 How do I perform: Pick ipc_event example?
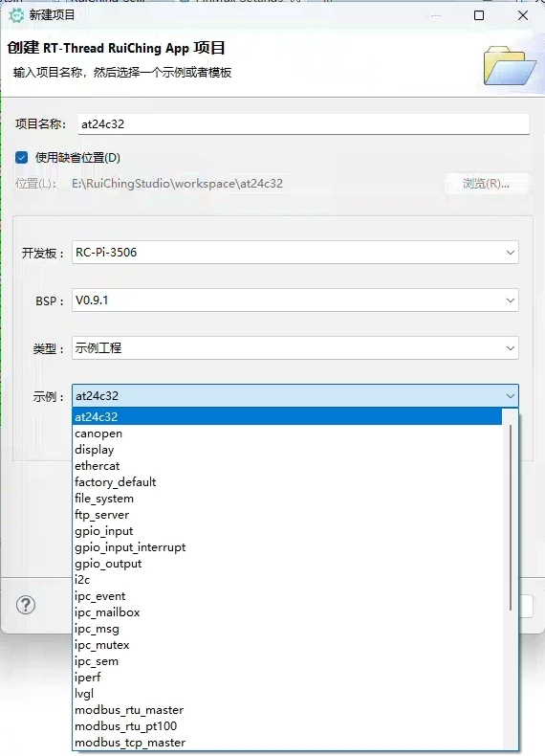point(287,596)
